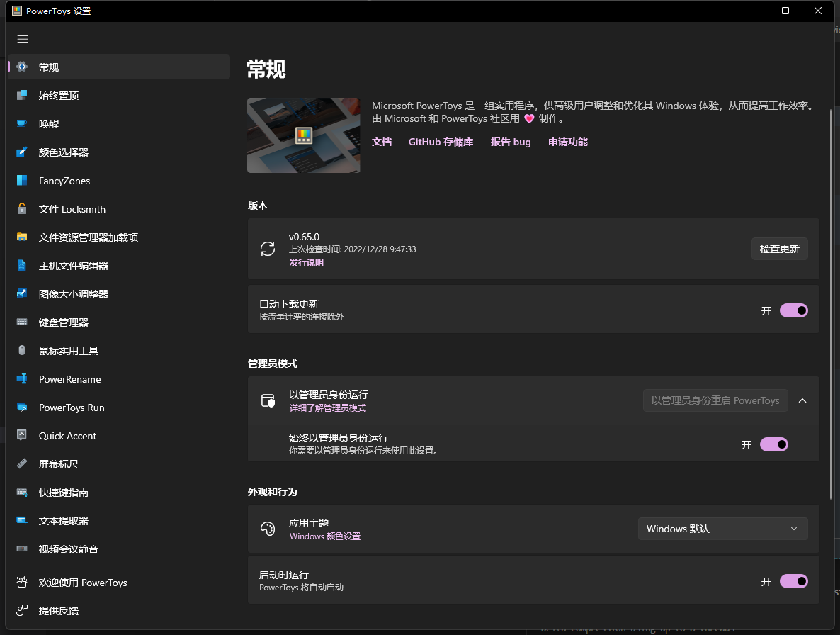Navigate to 鼠标实用工具 page
This screenshot has width=840, height=635.
click(119, 351)
